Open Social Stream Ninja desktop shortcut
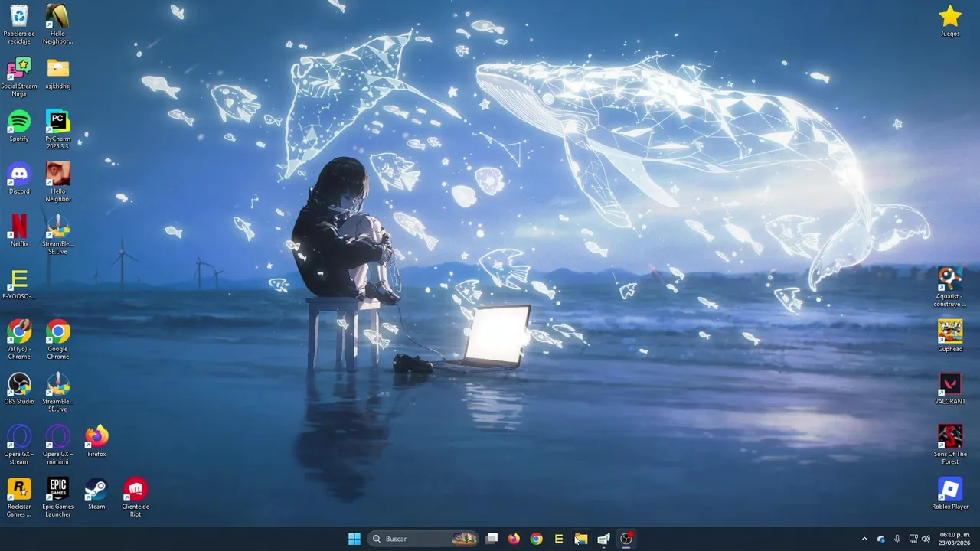The height and width of the screenshot is (551, 980). point(19,77)
